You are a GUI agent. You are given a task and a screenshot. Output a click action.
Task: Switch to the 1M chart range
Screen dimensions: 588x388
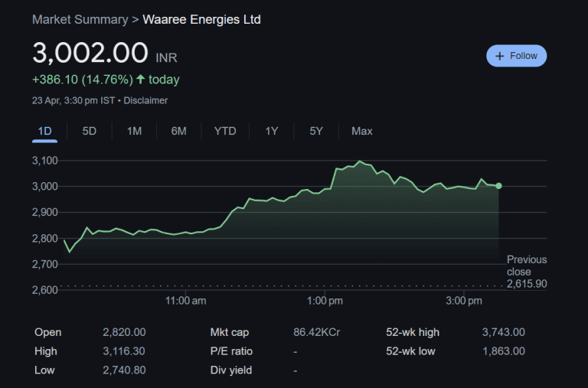(x=134, y=131)
